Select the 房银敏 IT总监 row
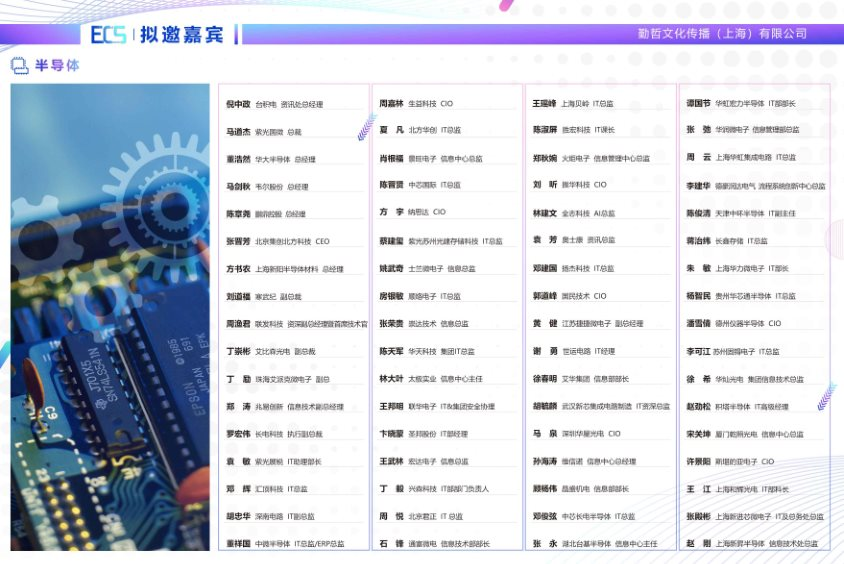The width and height of the screenshot is (844, 564). point(420,297)
